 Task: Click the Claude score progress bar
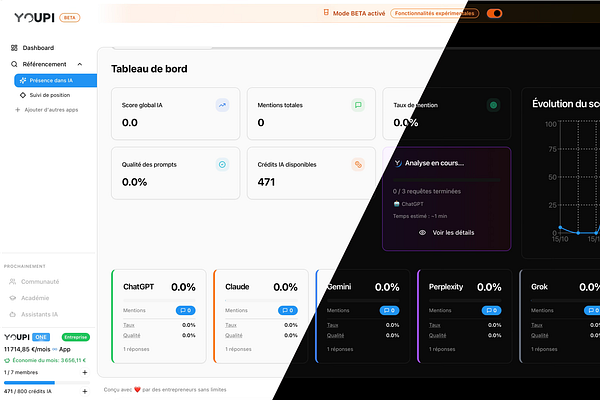pos(261,300)
